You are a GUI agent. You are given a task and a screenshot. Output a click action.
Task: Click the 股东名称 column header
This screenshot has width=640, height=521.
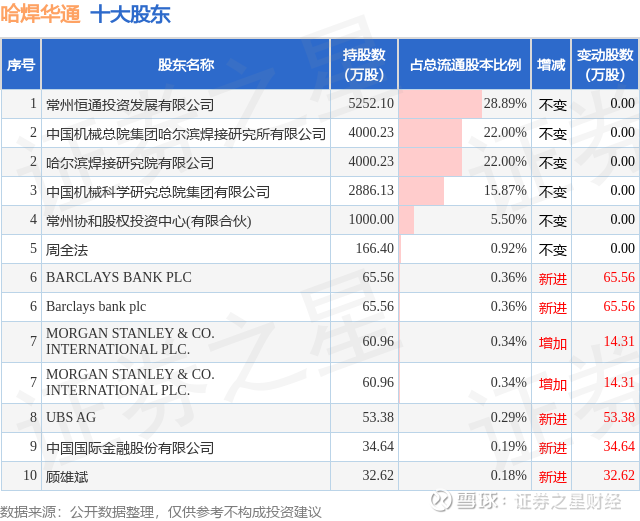pyautogui.click(x=186, y=65)
